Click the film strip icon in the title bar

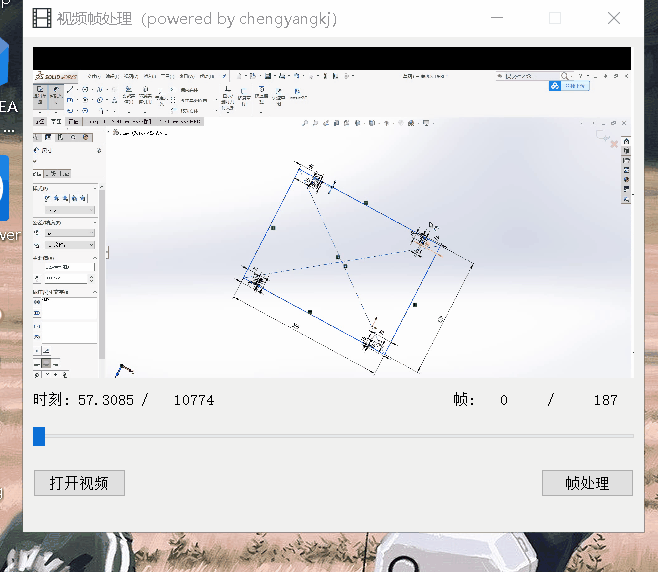tap(42, 18)
